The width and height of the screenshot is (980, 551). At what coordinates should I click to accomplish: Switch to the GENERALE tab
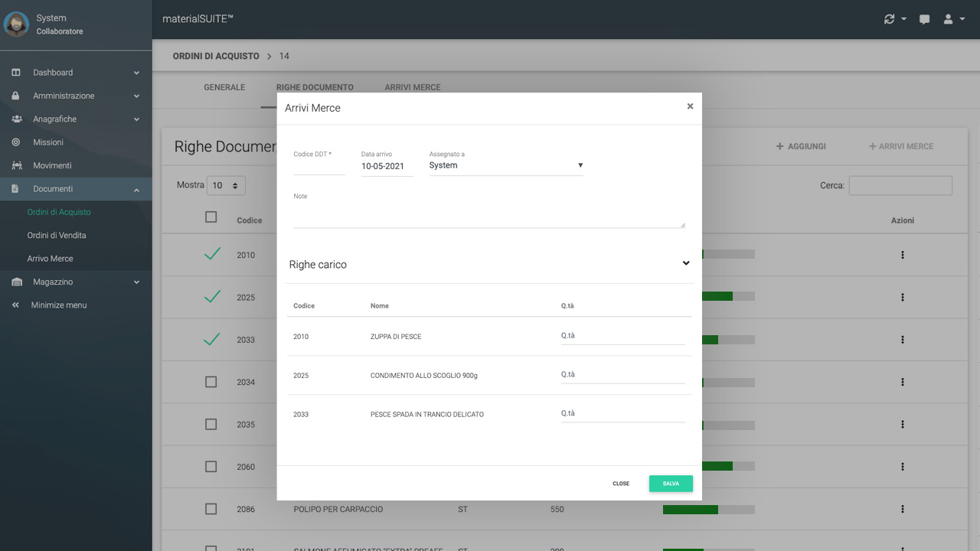tap(224, 87)
